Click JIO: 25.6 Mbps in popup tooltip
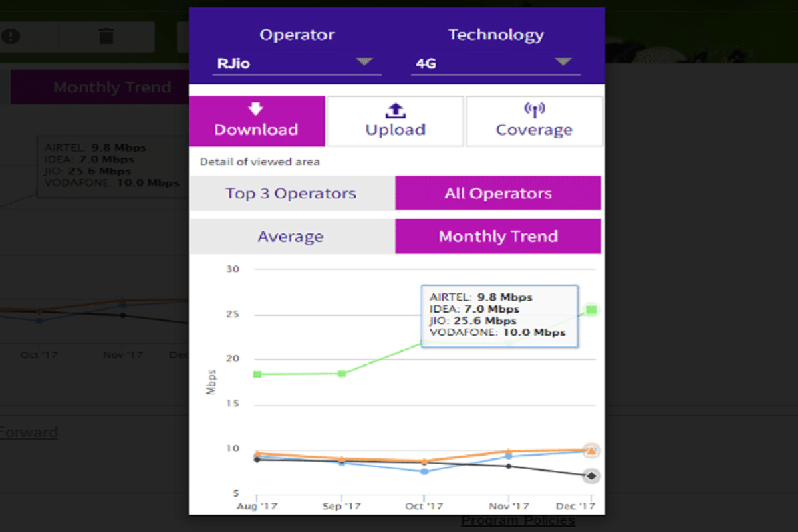Image resolution: width=798 pixels, height=532 pixels. (473, 321)
